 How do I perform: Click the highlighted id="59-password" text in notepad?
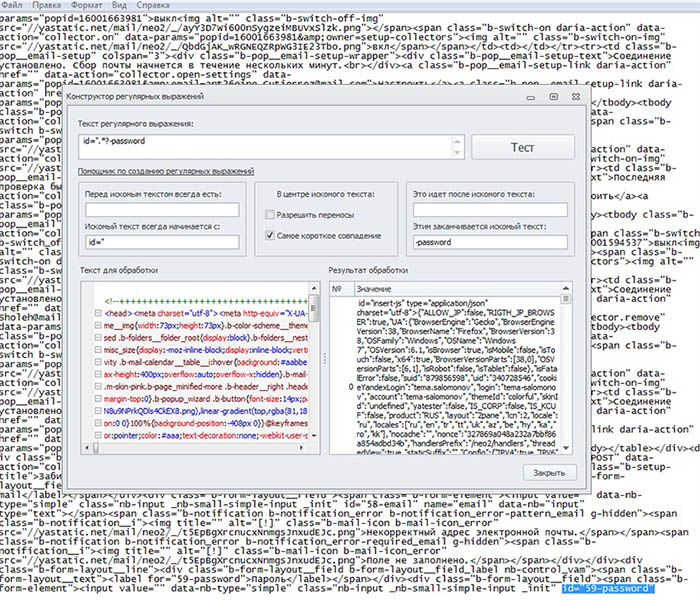point(608,589)
